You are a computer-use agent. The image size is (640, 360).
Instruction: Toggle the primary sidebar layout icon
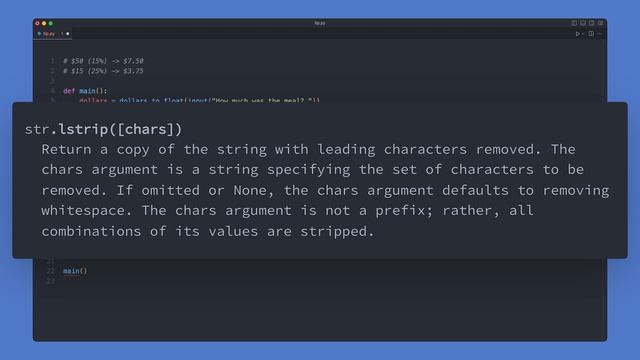(x=574, y=23)
